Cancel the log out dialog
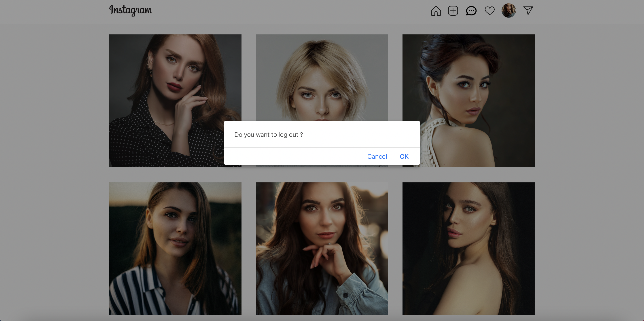The height and width of the screenshot is (321, 644). tap(377, 156)
